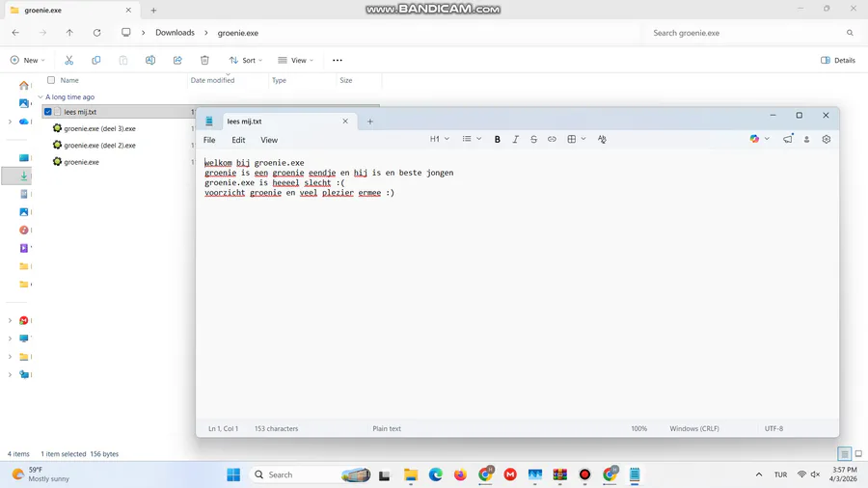
Task: Select the groenie.exe Explorer tab
Action: click(70, 10)
